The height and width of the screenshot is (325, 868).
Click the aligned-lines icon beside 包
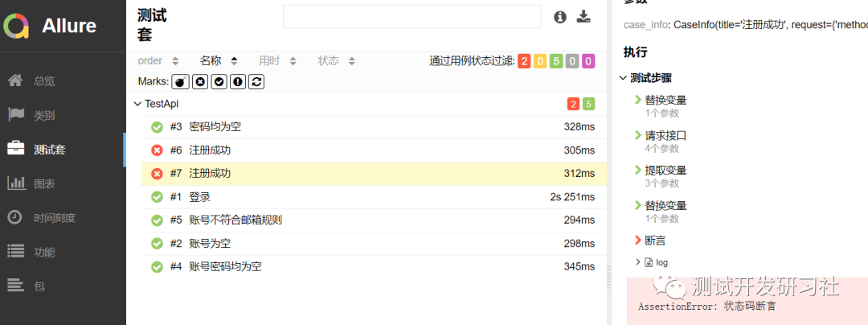click(x=15, y=286)
